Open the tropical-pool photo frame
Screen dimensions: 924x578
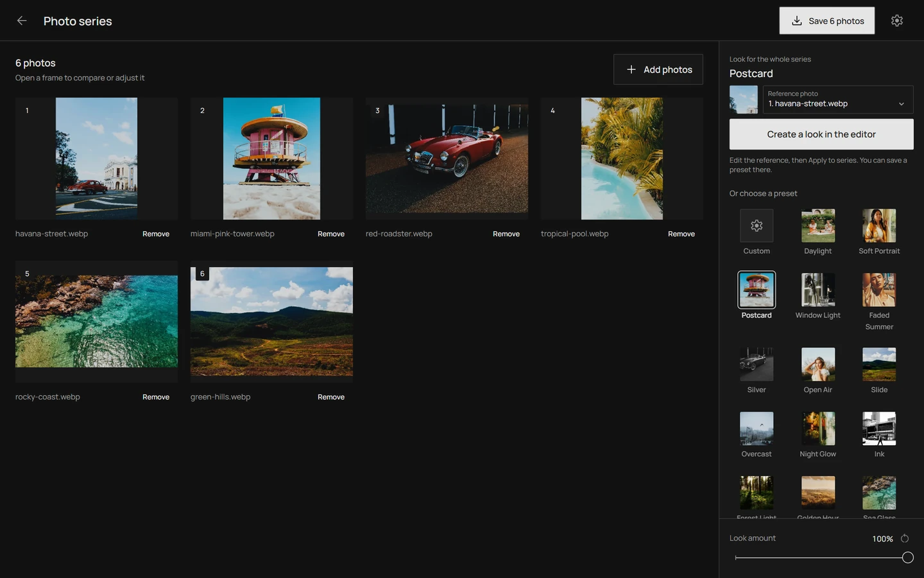point(622,159)
